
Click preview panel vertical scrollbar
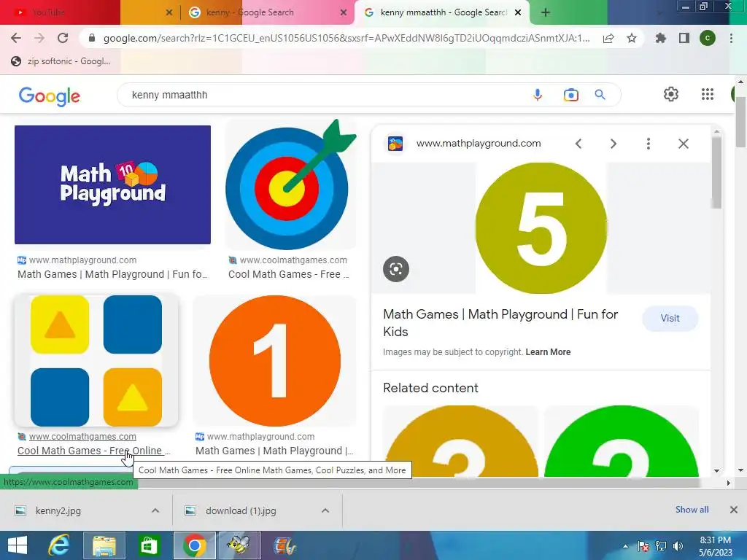point(716,172)
